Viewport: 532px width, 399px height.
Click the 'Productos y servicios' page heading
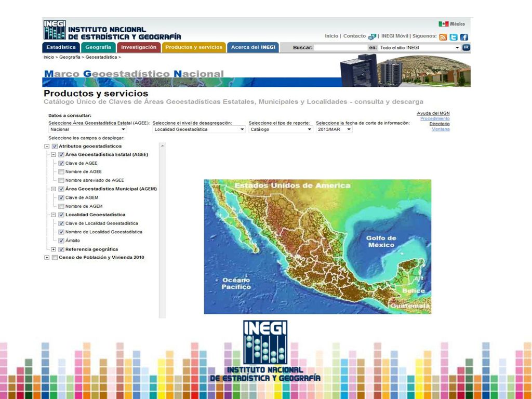coord(96,94)
